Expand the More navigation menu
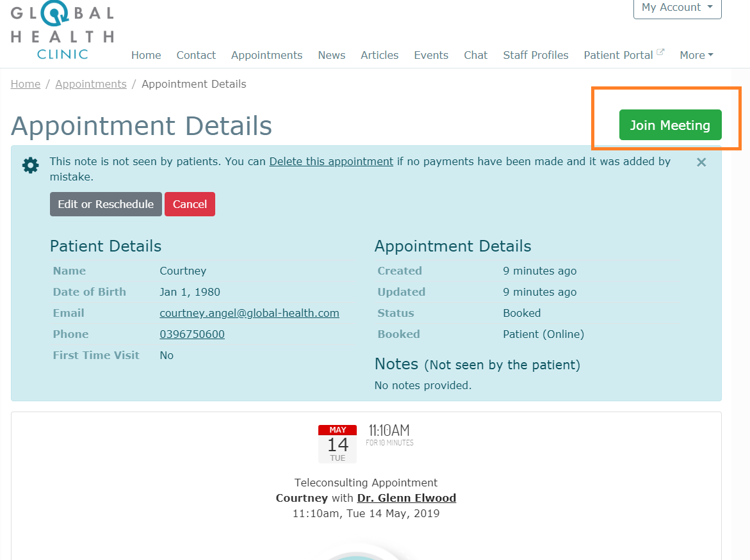 (696, 55)
